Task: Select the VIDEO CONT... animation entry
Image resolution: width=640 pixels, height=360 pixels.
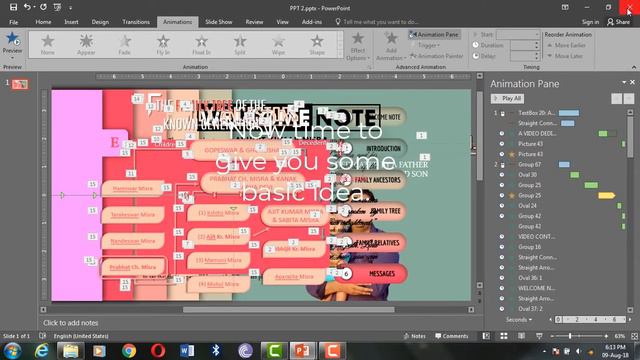Action: pyautogui.click(x=537, y=237)
